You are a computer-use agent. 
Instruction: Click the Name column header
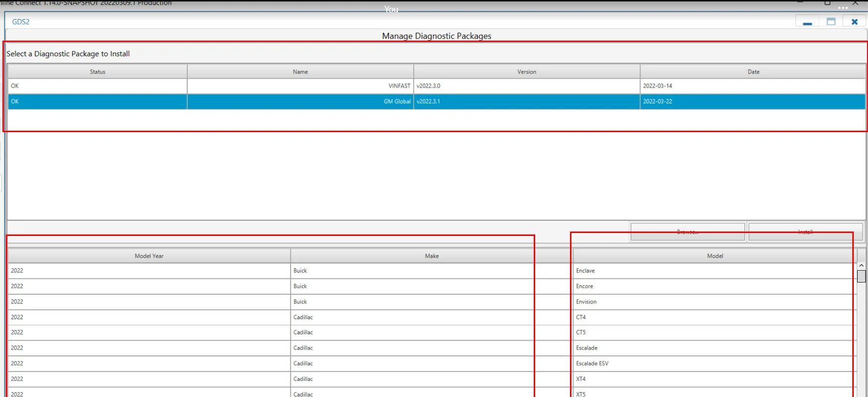click(300, 72)
